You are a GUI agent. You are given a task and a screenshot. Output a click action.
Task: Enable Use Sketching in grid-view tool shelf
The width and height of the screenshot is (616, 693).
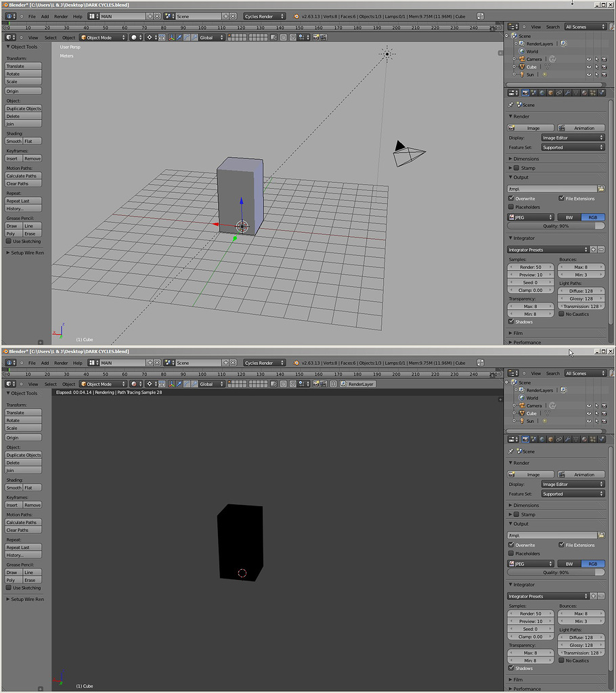pyautogui.click(x=8, y=242)
